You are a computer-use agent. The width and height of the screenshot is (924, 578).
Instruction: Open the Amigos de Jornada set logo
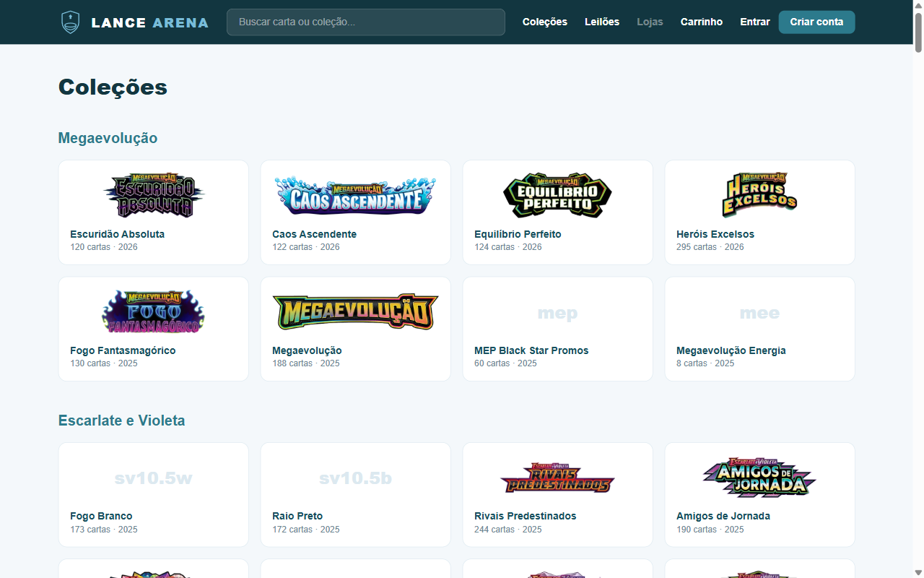[x=760, y=478]
